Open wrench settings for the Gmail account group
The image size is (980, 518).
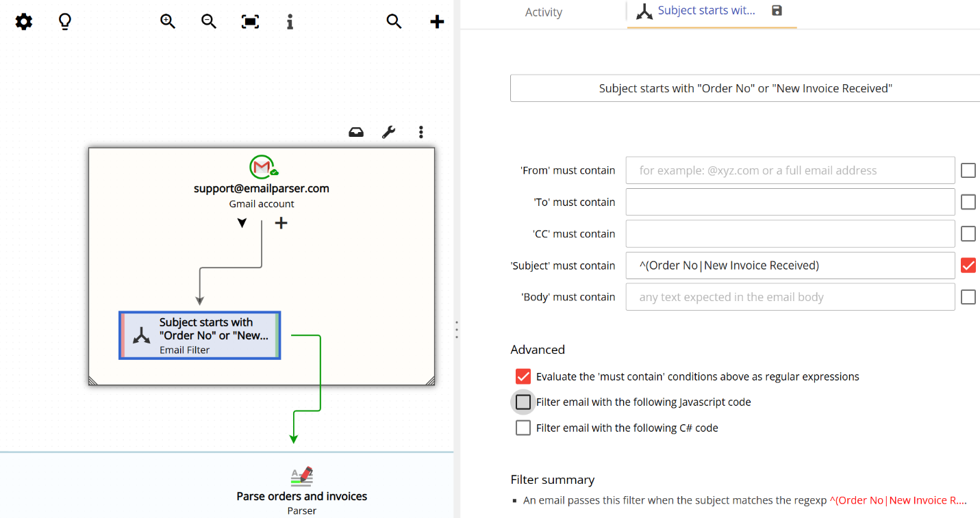(x=388, y=131)
